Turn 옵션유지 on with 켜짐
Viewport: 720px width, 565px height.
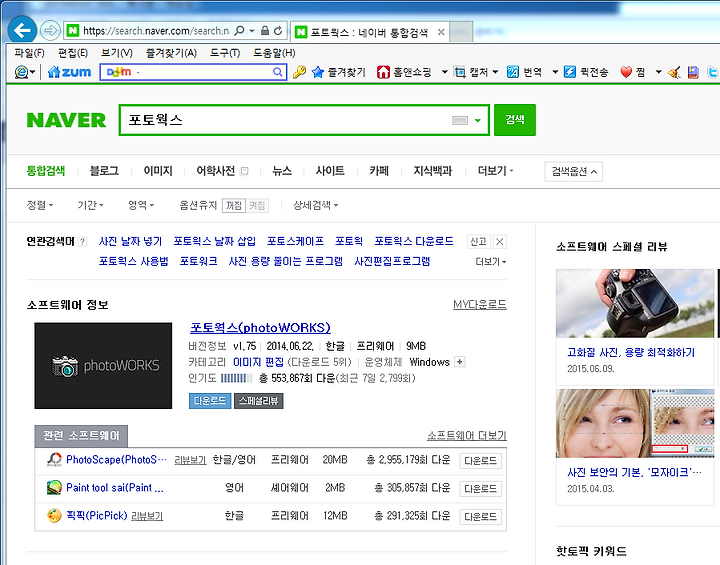tap(257, 205)
